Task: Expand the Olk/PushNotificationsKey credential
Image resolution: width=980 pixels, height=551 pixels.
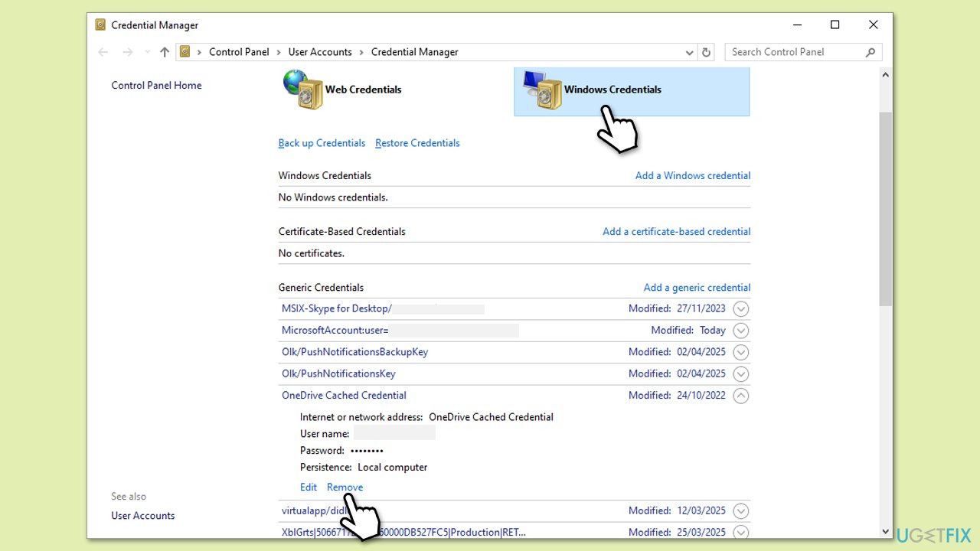Action: (x=740, y=374)
